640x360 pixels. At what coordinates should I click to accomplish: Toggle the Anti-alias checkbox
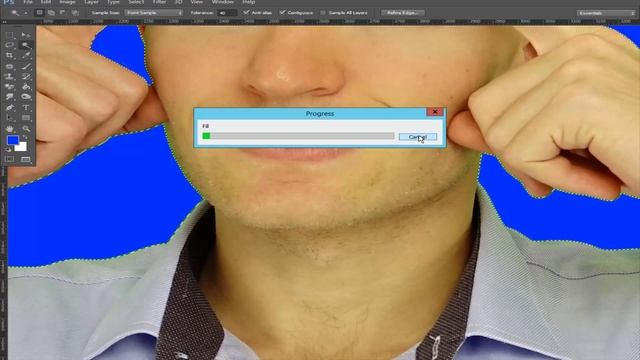[x=246, y=13]
